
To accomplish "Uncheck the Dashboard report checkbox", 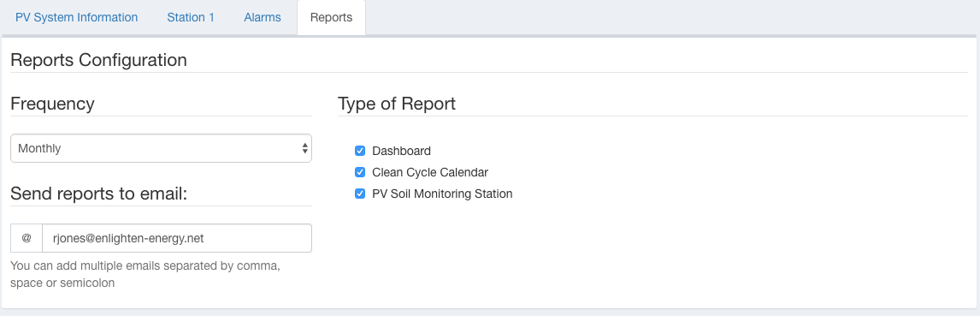I will (x=360, y=151).
